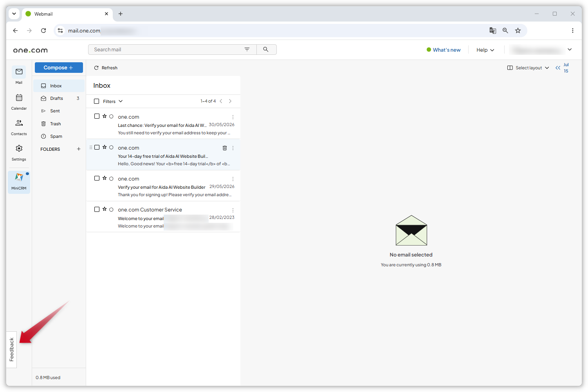The height and width of the screenshot is (392, 588).
Task: Select all emails checkbox
Action: point(97,101)
